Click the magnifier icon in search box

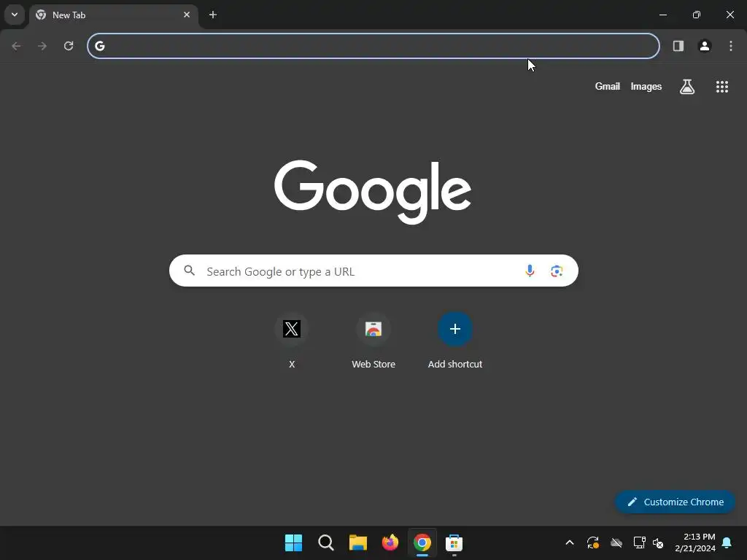pyautogui.click(x=190, y=271)
